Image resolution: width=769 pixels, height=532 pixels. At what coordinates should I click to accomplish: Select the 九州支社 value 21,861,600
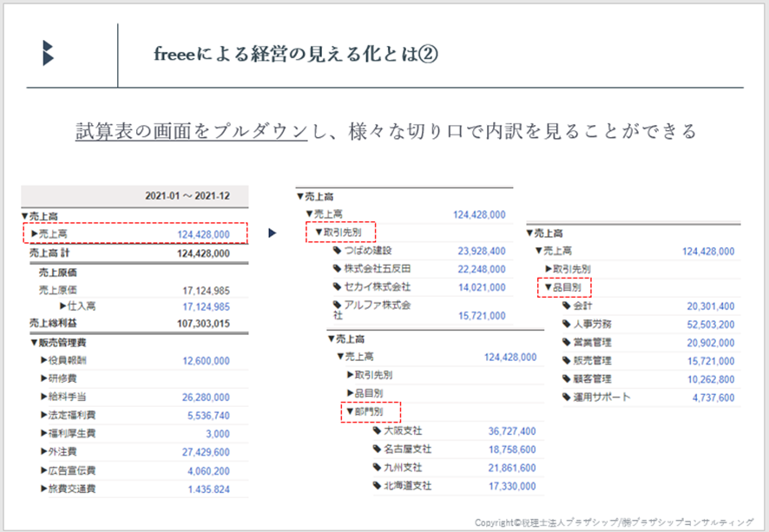(x=512, y=468)
